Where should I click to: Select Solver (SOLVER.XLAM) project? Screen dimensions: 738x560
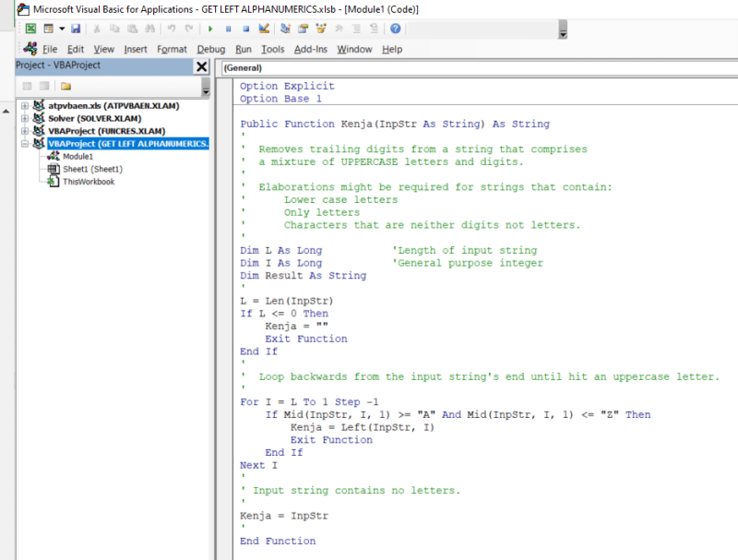[x=95, y=119]
